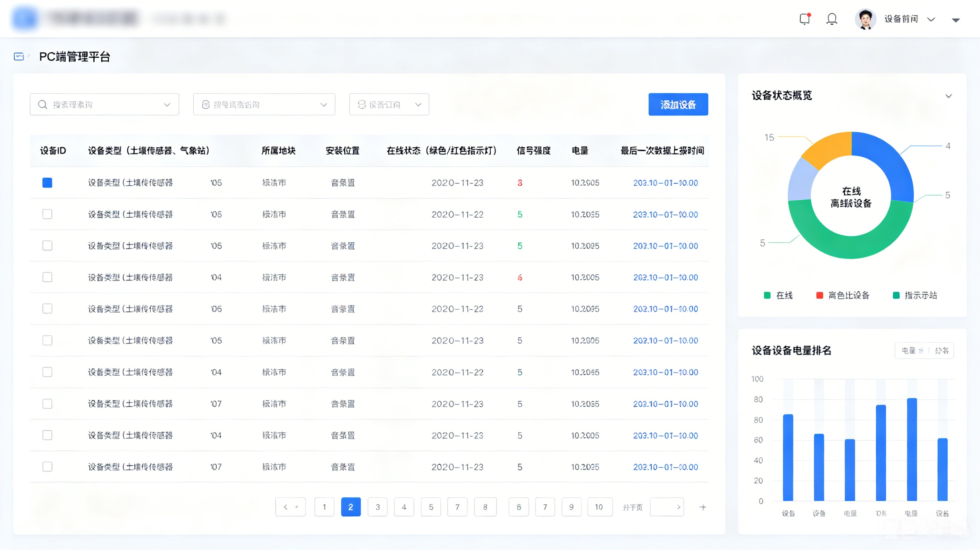The image size is (980, 550).
Task: Click the icon inside the second filter box
Action: tap(206, 105)
